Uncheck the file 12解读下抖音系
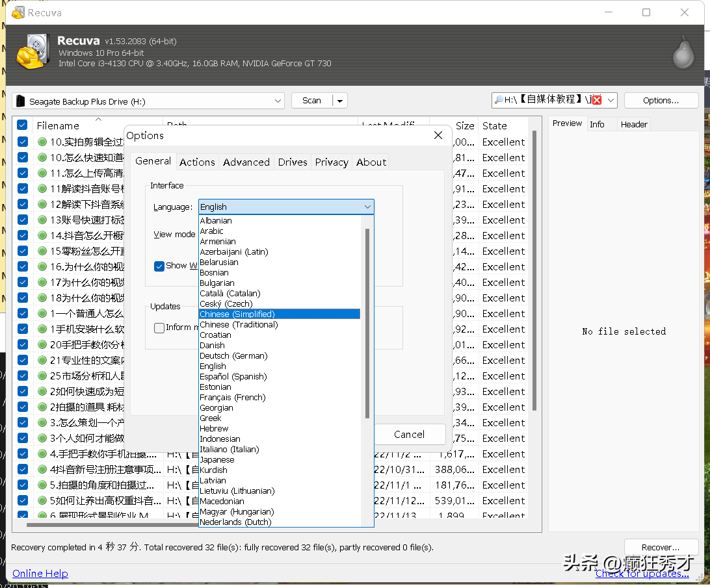Image resolution: width=710 pixels, height=588 pixels. [23, 204]
